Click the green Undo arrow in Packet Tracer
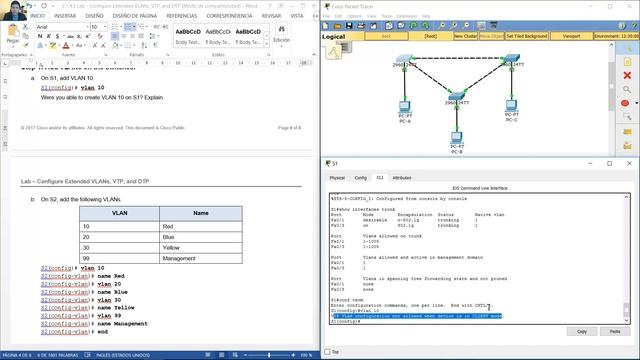 413,26
